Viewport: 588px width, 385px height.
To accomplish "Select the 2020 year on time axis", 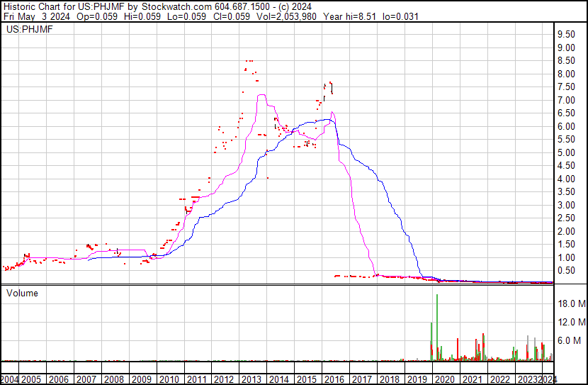I will point(444,380).
